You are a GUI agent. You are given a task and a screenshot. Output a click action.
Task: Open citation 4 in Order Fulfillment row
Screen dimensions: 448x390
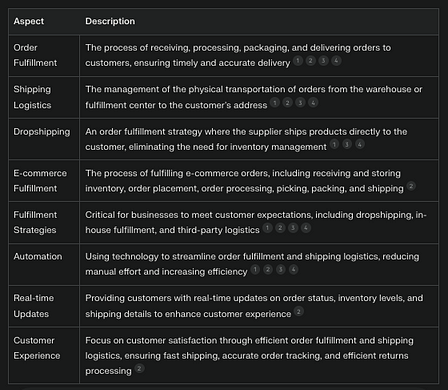(x=336, y=61)
